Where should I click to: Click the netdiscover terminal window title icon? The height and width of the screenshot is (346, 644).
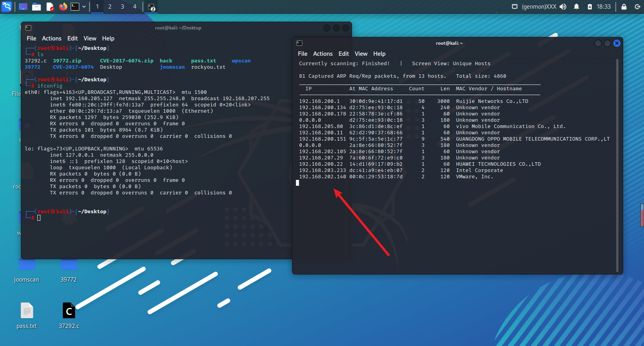point(299,43)
